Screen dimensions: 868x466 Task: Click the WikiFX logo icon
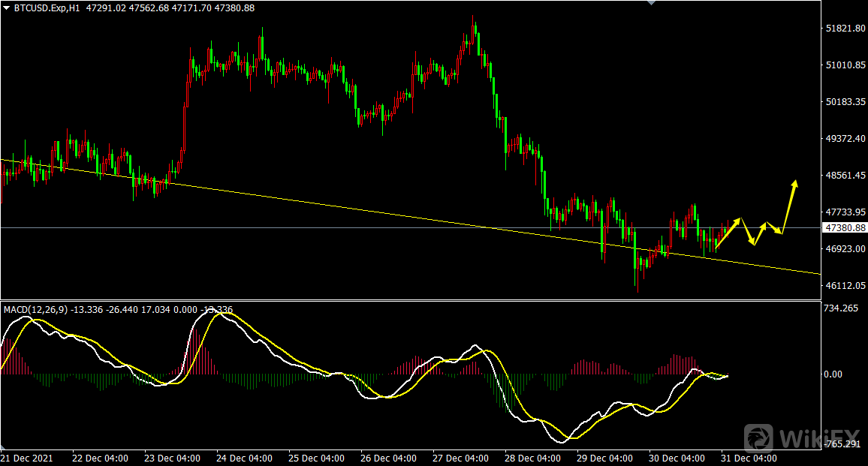coord(760,437)
